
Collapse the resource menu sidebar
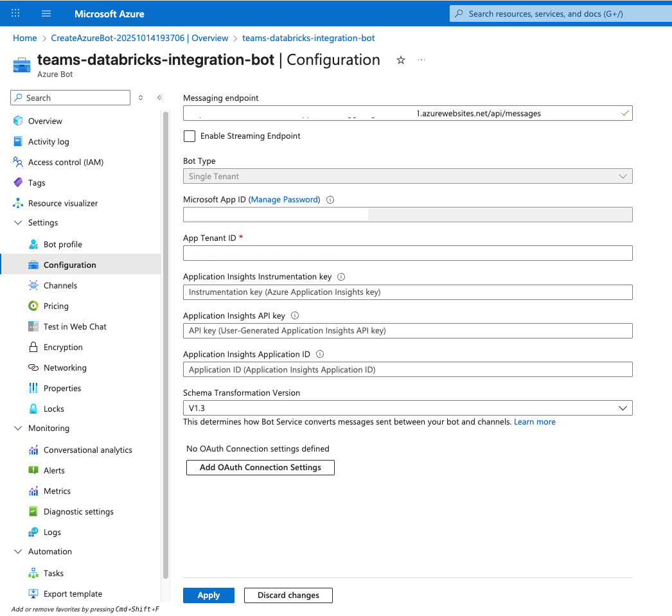[x=159, y=98]
